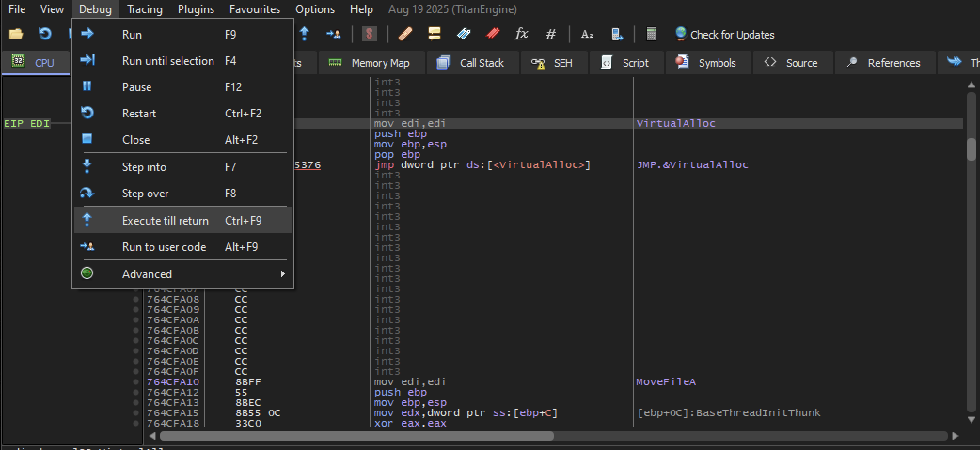Image resolution: width=980 pixels, height=450 pixels.
Task: Open the Variables hash toolbar icon
Action: pyautogui.click(x=551, y=34)
